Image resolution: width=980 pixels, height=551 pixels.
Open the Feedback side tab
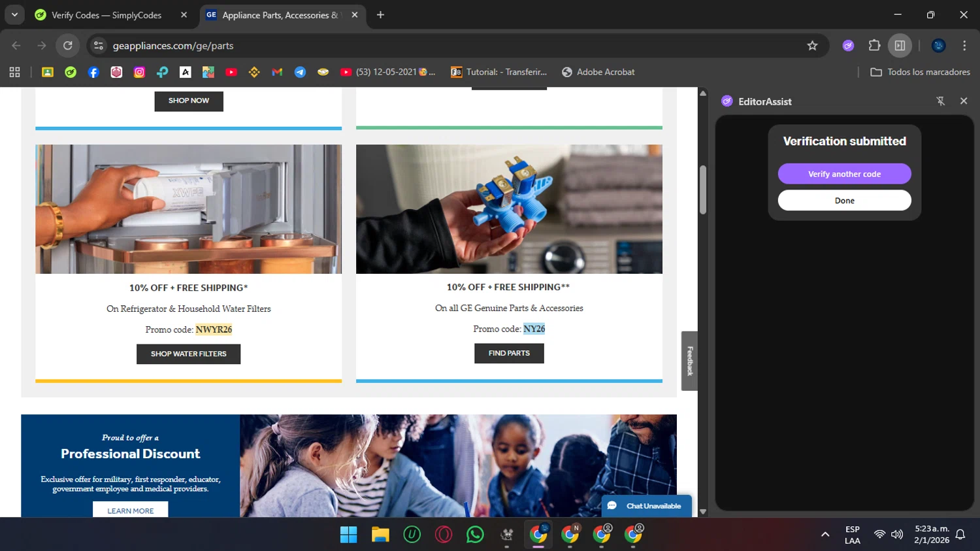click(689, 361)
